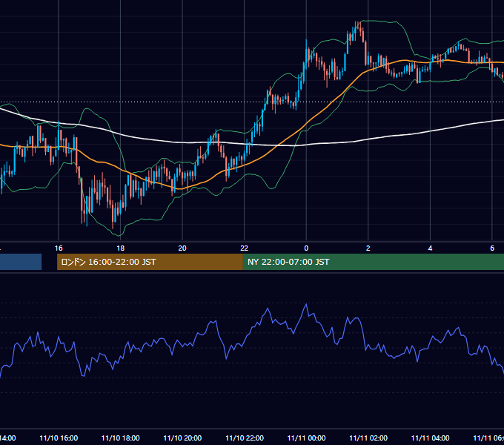The width and height of the screenshot is (504, 445).
Task: Click the '16' hour label on price chart axis
Action: tap(59, 248)
